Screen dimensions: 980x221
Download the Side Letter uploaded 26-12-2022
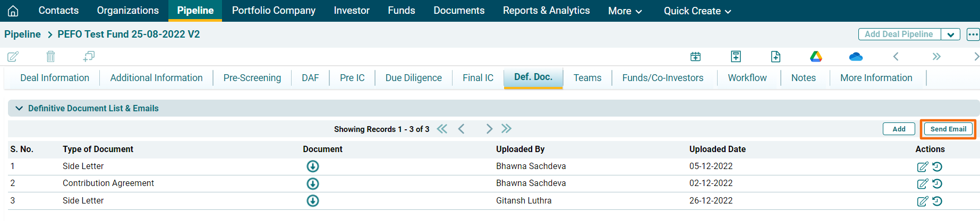313,201
